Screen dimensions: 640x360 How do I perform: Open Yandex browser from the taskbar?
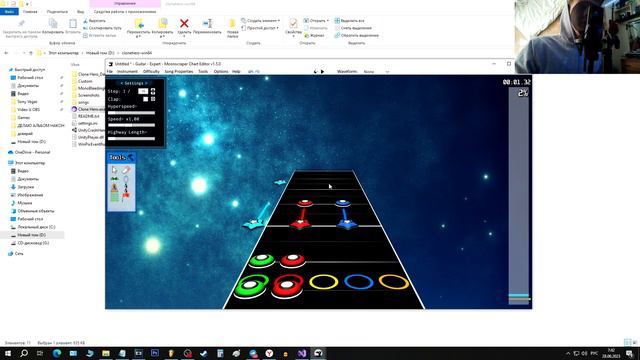coord(269,353)
